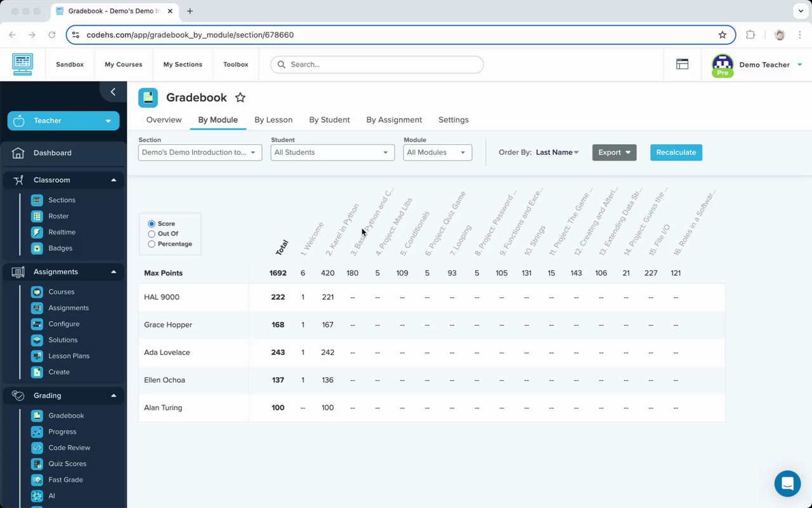Favorite the Gradebook with the star icon
Screen dimensions: 812x508
point(240,97)
